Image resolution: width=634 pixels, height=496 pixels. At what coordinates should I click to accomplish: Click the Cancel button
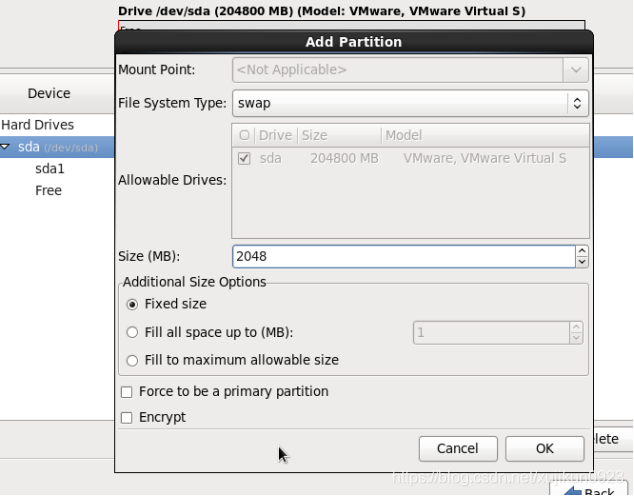pos(458,449)
